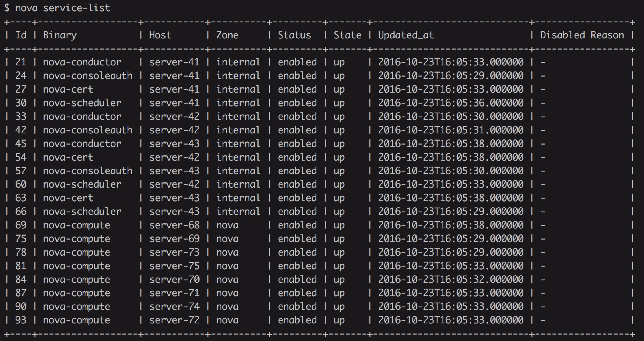Click host server-72 in last row
Screen dimensions: 644x341
[174, 320]
